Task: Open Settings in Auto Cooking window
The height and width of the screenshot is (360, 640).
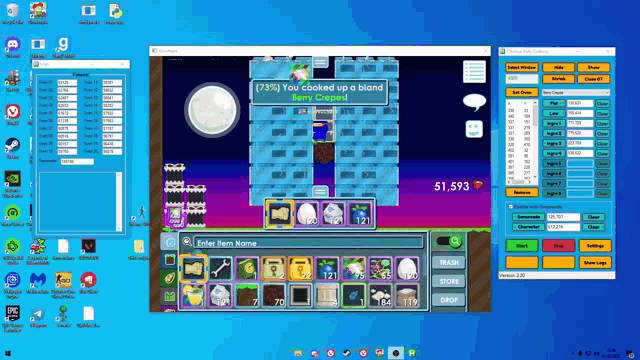Action: point(595,246)
